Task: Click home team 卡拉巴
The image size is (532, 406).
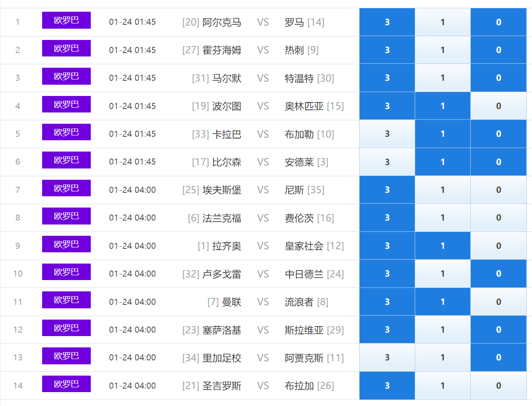Action: point(227,134)
